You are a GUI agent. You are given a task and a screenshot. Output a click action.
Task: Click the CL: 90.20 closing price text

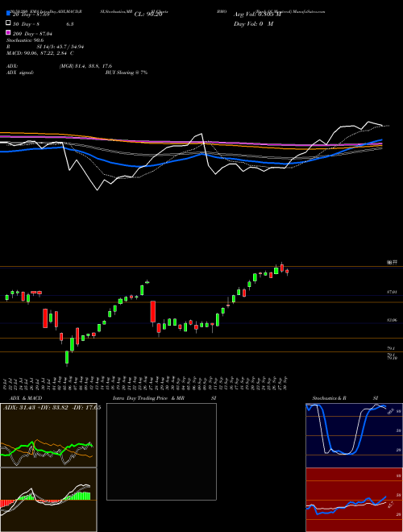pos(148,15)
